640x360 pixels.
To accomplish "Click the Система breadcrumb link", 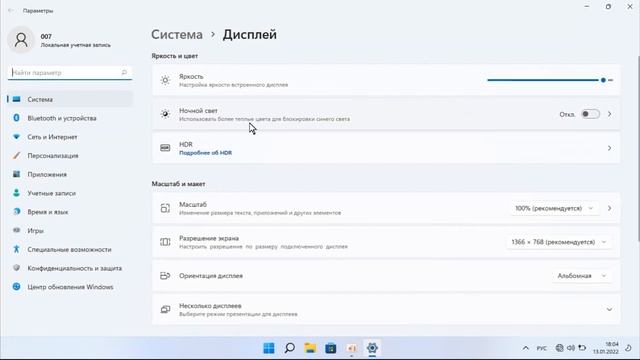I will 177,35.
